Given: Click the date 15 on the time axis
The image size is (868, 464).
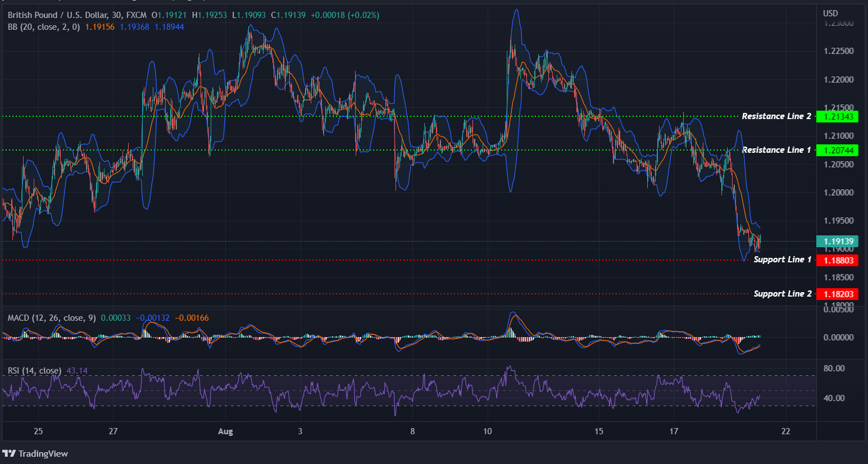Looking at the screenshot, I should point(598,431).
